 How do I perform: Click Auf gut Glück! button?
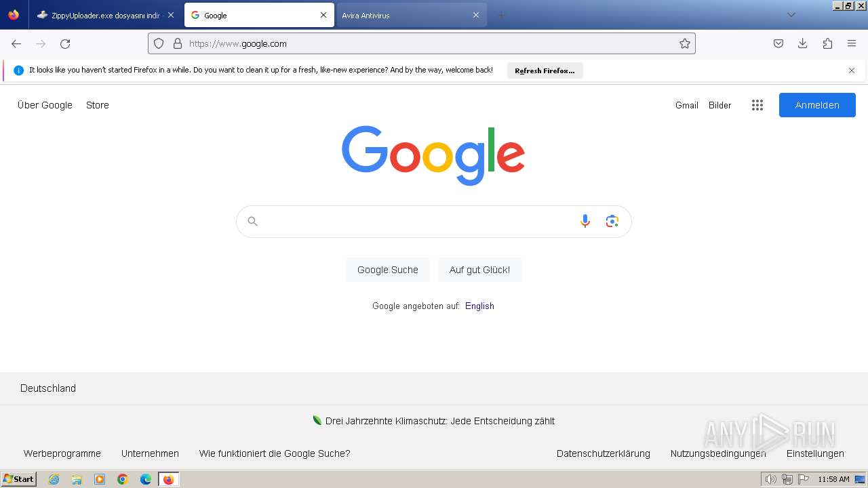pyautogui.click(x=479, y=270)
